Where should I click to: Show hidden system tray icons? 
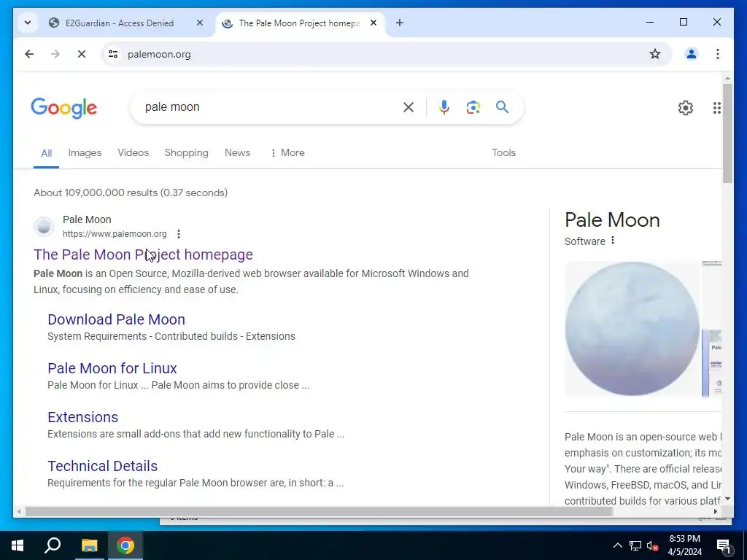(x=617, y=545)
